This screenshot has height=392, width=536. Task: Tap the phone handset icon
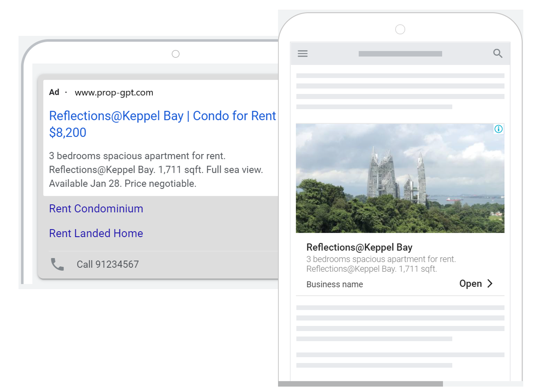point(57,264)
